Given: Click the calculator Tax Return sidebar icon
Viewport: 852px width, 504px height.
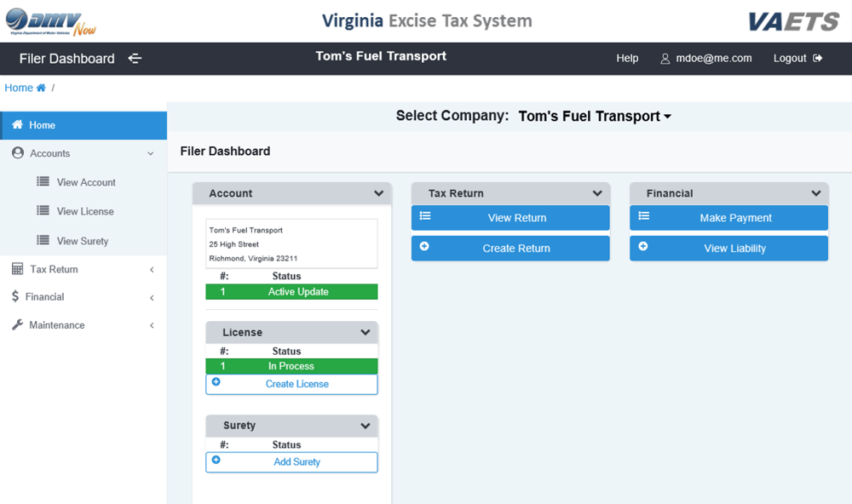Looking at the screenshot, I should tap(17, 269).
